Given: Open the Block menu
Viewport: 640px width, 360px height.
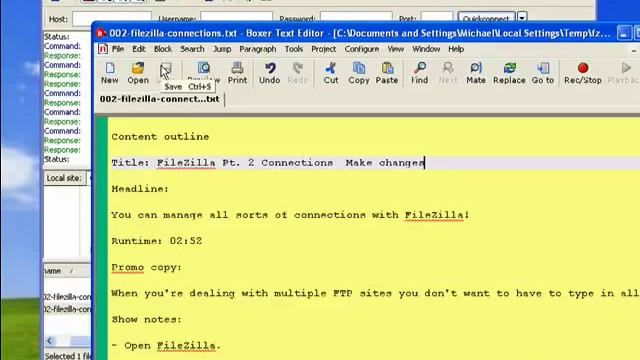Looking at the screenshot, I should [x=163, y=49].
